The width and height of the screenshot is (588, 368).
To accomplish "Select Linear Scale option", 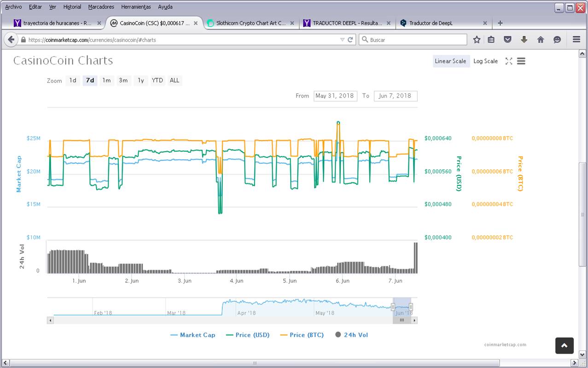I will 451,61.
